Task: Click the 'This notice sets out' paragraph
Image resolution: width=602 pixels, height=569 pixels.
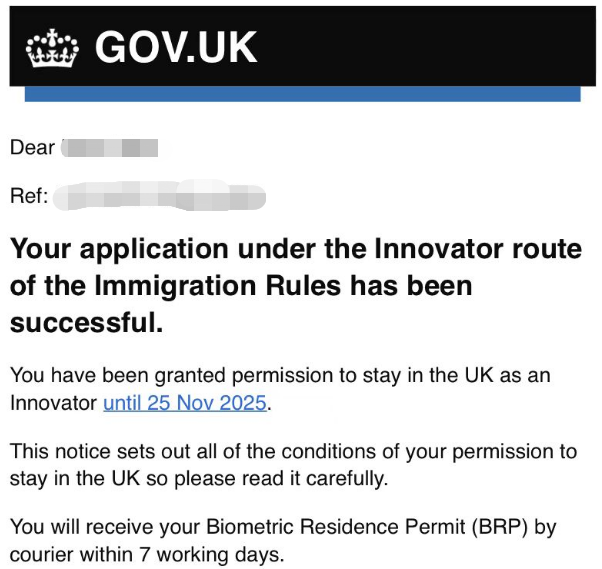Action: point(293,465)
